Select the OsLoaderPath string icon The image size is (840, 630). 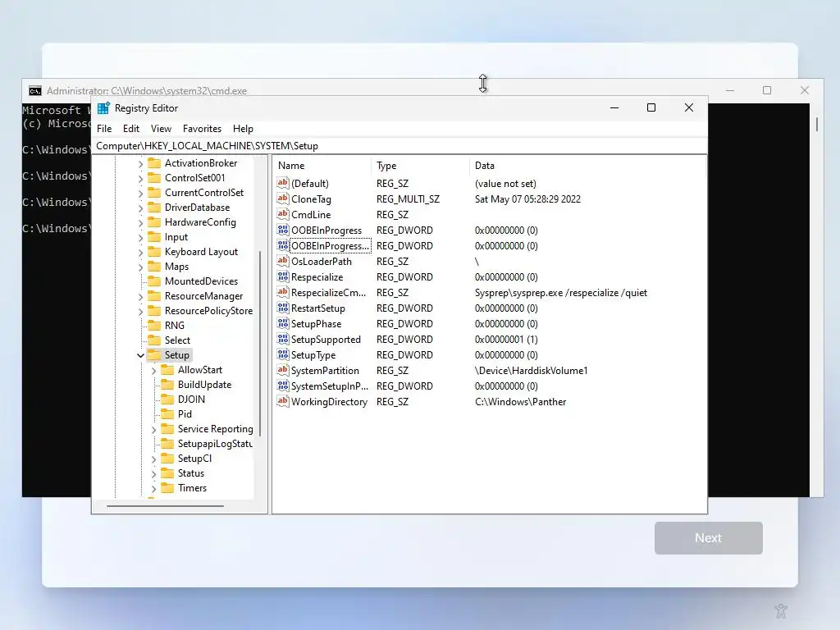point(283,261)
